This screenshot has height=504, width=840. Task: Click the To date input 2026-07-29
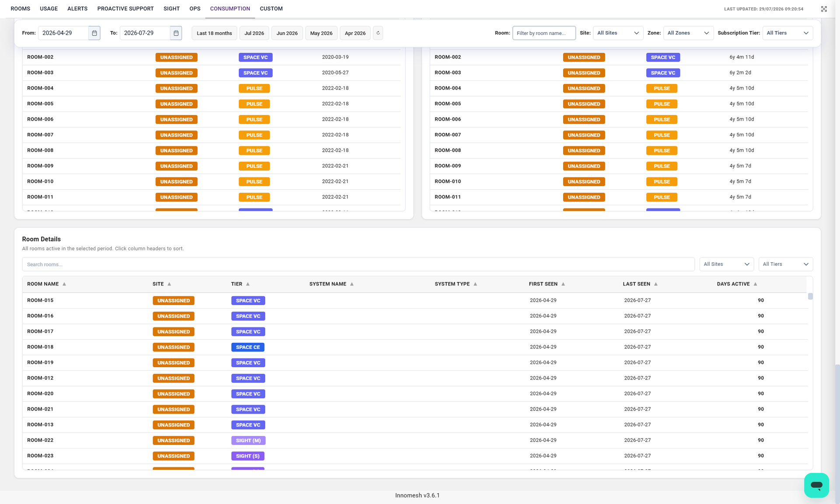click(145, 33)
